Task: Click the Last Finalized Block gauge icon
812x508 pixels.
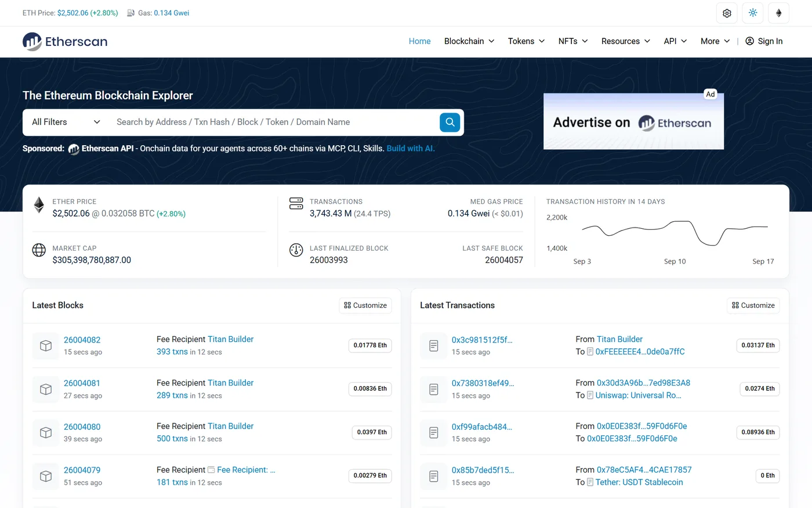Action: (296, 250)
